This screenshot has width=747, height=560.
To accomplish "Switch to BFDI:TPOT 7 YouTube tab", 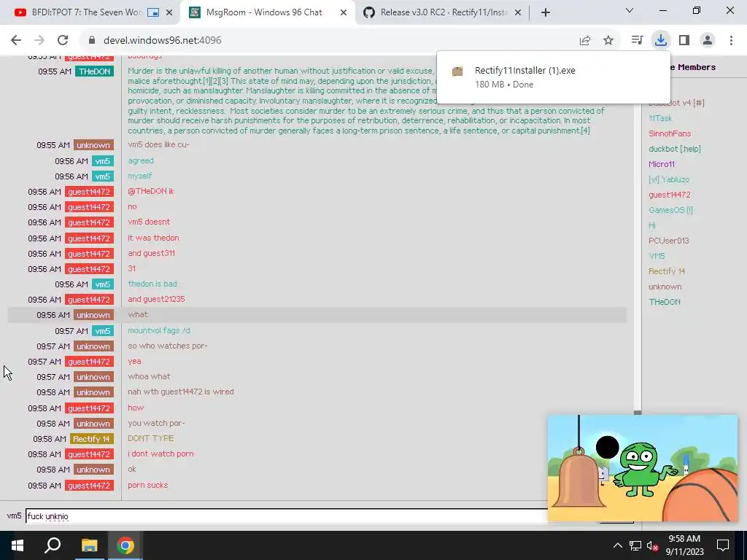I will click(x=86, y=12).
